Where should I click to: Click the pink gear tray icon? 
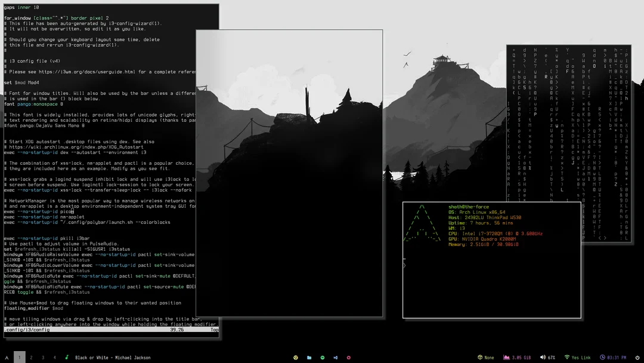pos(348,357)
